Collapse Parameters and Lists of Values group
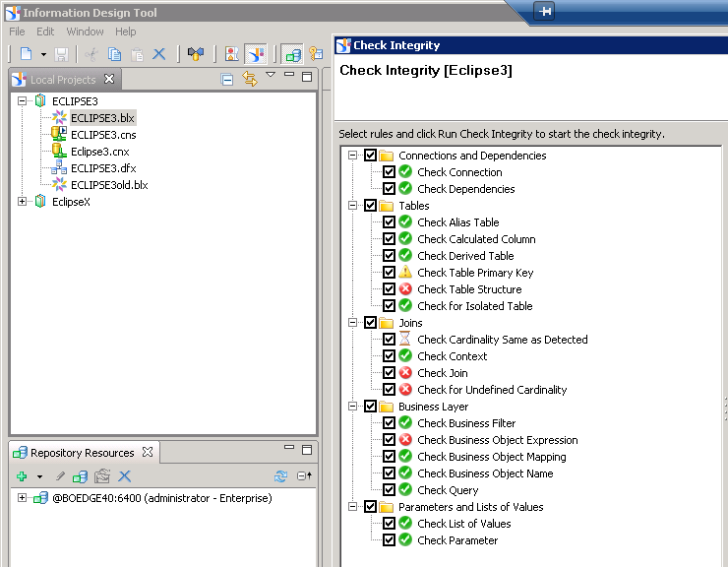728x567 pixels. pos(353,507)
